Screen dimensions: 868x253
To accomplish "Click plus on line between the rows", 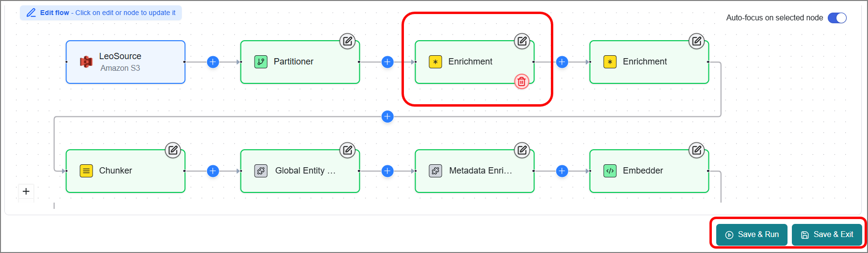I will pyautogui.click(x=387, y=117).
